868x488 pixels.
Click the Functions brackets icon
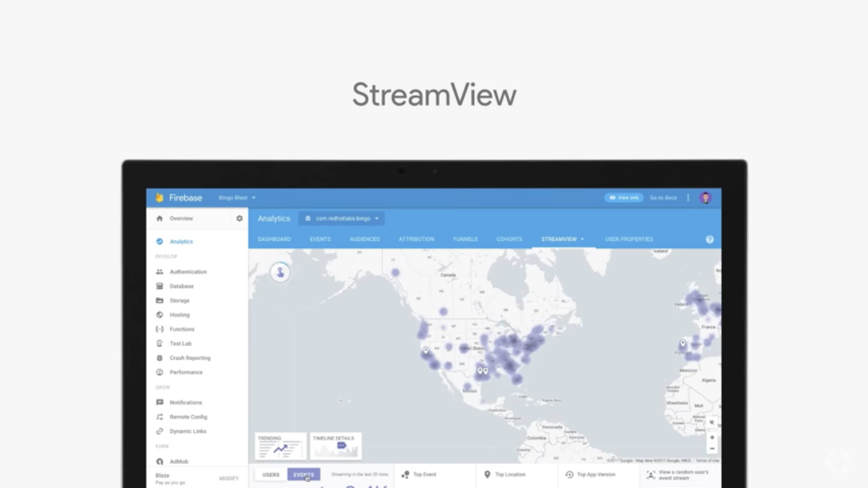coord(159,329)
